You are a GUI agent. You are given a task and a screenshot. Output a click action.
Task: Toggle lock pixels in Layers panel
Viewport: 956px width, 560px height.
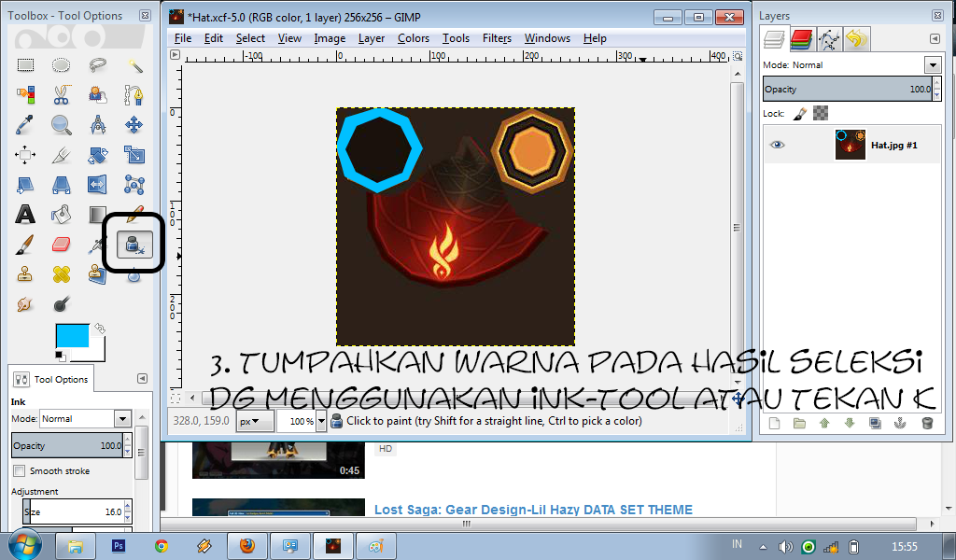(x=800, y=113)
